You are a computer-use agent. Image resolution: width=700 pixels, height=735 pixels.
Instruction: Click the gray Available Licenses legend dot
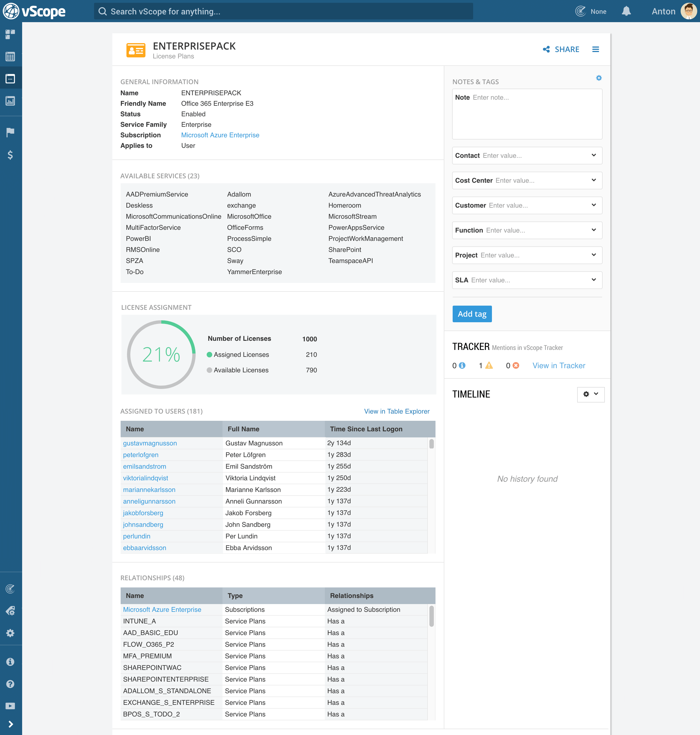click(x=209, y=370)
